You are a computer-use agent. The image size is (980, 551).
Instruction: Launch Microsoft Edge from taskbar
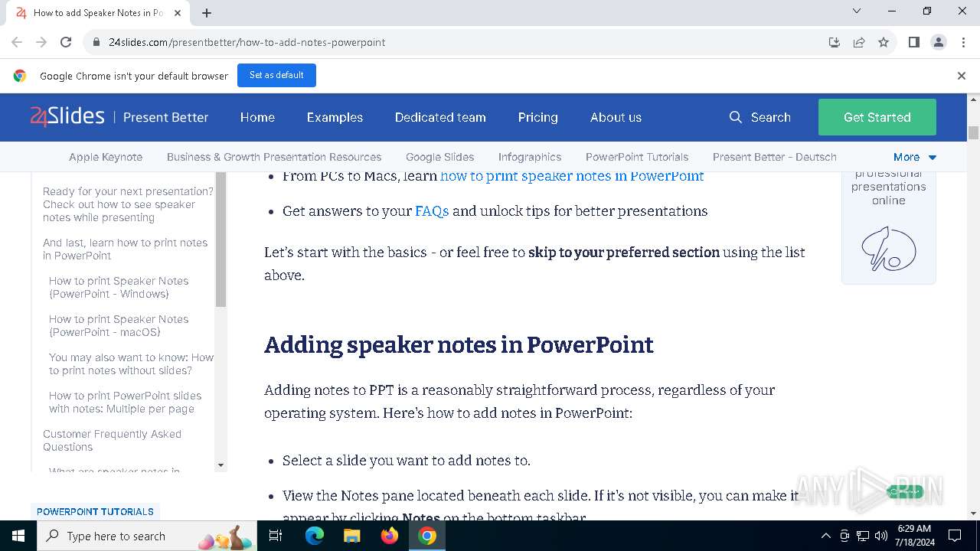point(315,536)
